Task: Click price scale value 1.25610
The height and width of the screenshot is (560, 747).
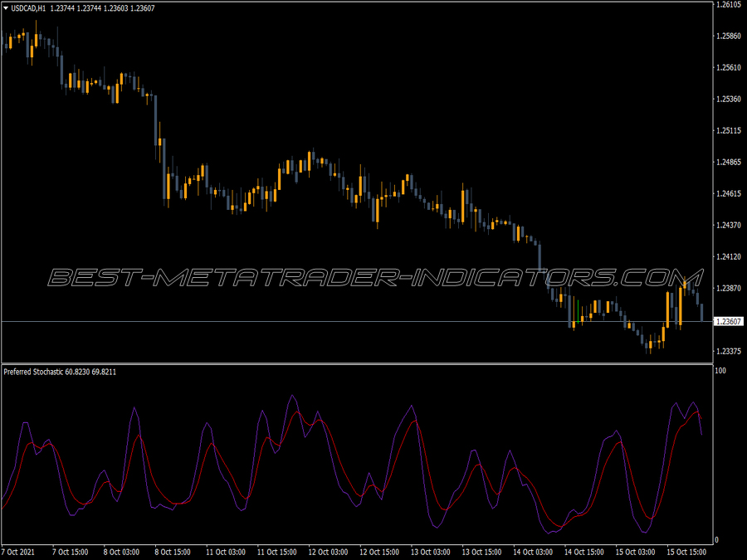Action: point(729,68)
